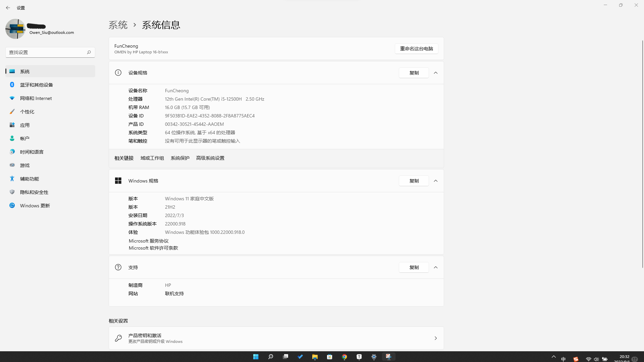
Task: Open Microsoft 服务协议 link
Action: [x=149, y=241]
